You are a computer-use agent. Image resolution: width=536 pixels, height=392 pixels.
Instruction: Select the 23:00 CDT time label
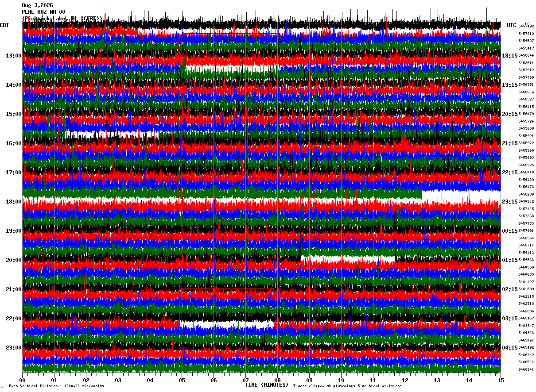click(x=13, y=348)
